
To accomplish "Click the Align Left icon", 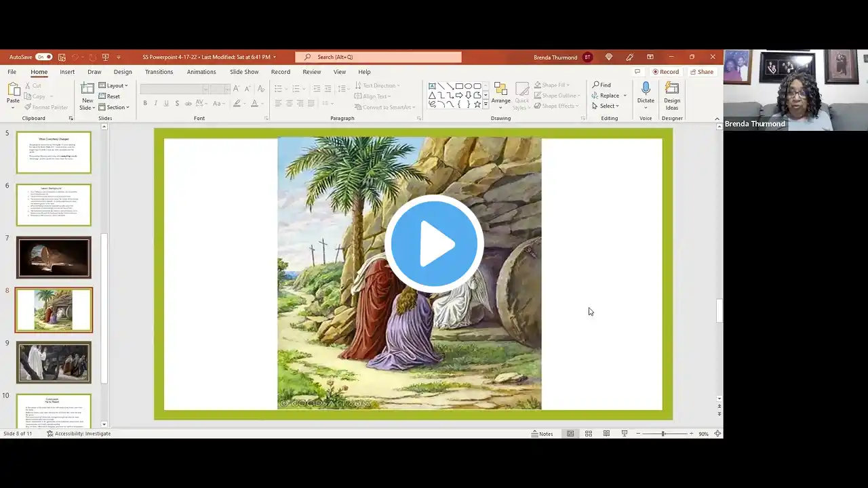I will tap(278, 104).
